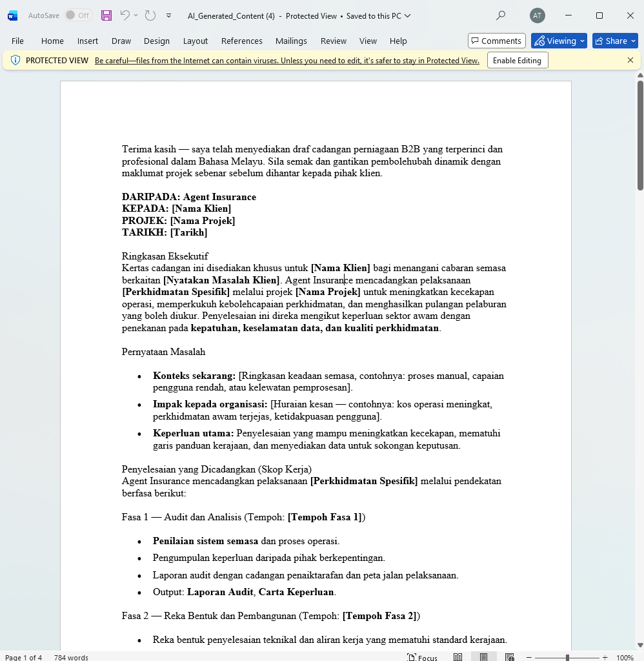Open the Share dropdown button
Viewport: 644px width, 661px height.
click(615, 41)
